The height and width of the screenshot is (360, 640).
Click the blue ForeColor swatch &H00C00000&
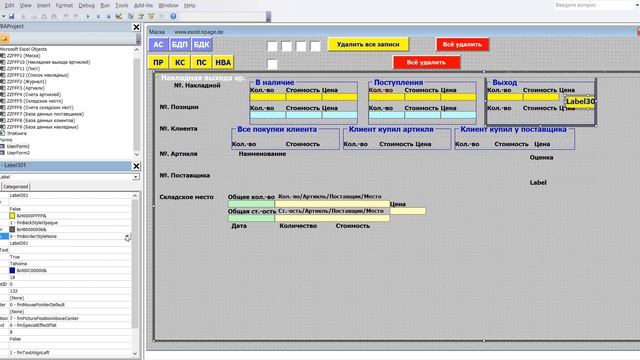click(x=12, y=270)
